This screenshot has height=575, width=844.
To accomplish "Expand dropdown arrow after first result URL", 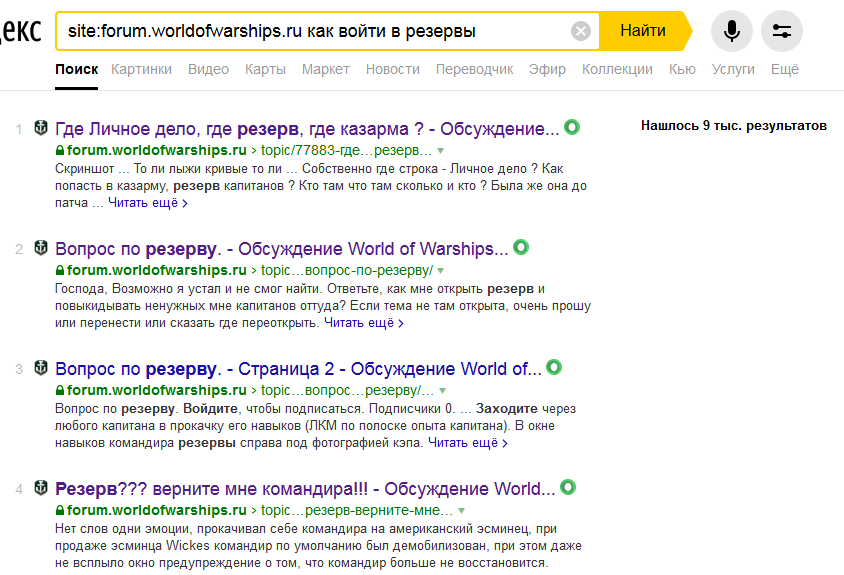I will (441, 151).
